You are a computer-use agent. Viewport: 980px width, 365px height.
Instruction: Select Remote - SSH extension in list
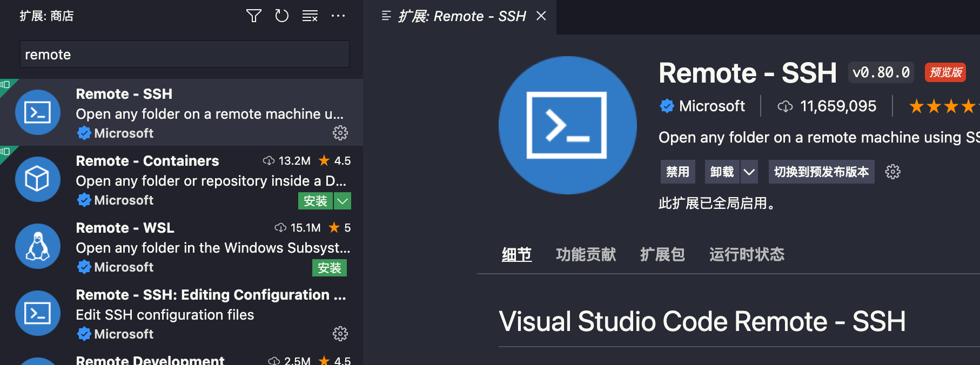pos(182,112)
